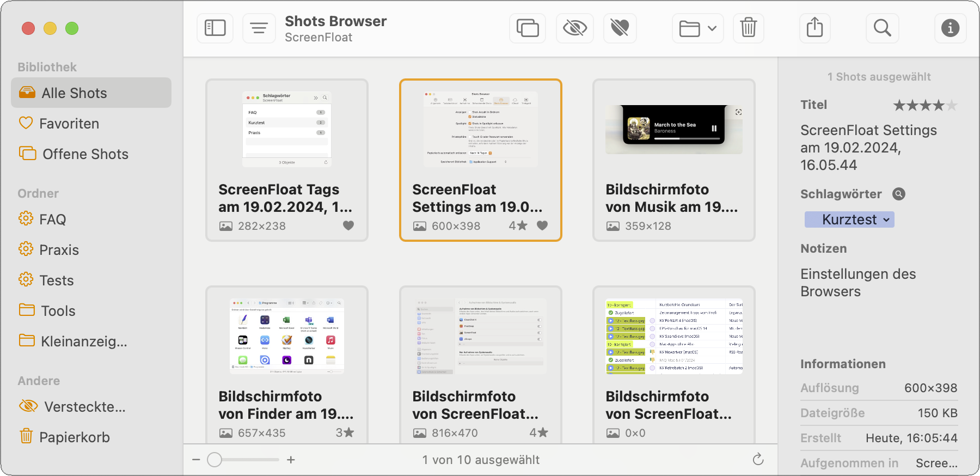Open search with the magnifying glass
Image resolution: width=980 pixels, height=476 pixels.
point(882,28)
